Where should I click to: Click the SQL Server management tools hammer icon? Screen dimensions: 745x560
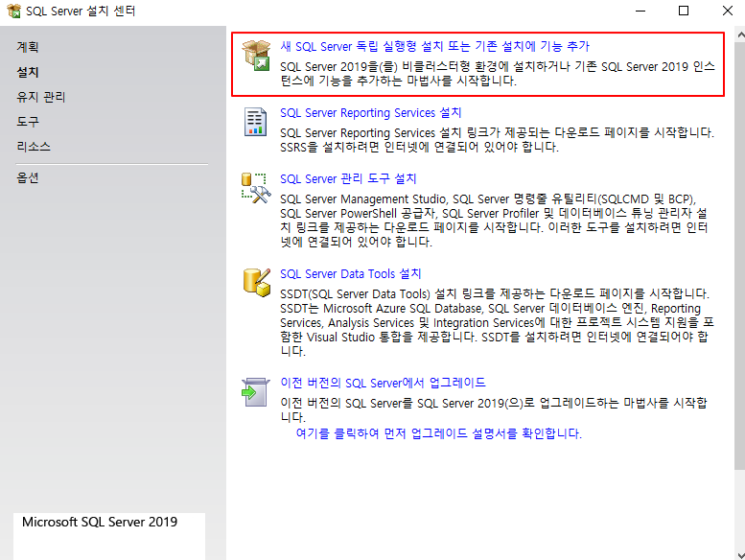tap(256, 188)
